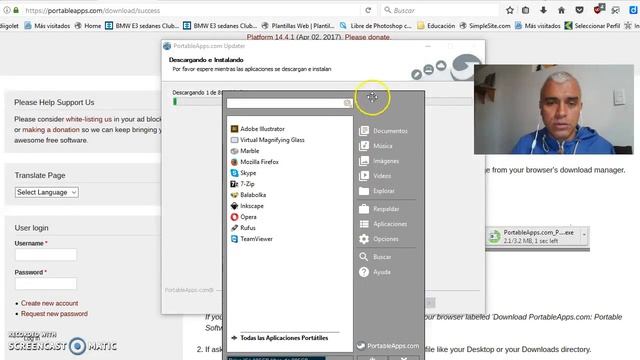Screen dimensions: 640x360
Task: Open Virtual Magnifying Glass app
Action: pos(268,140)
